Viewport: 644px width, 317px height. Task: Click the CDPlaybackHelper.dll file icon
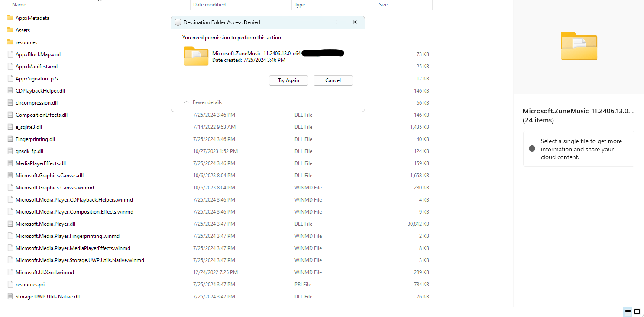[10, 90]
